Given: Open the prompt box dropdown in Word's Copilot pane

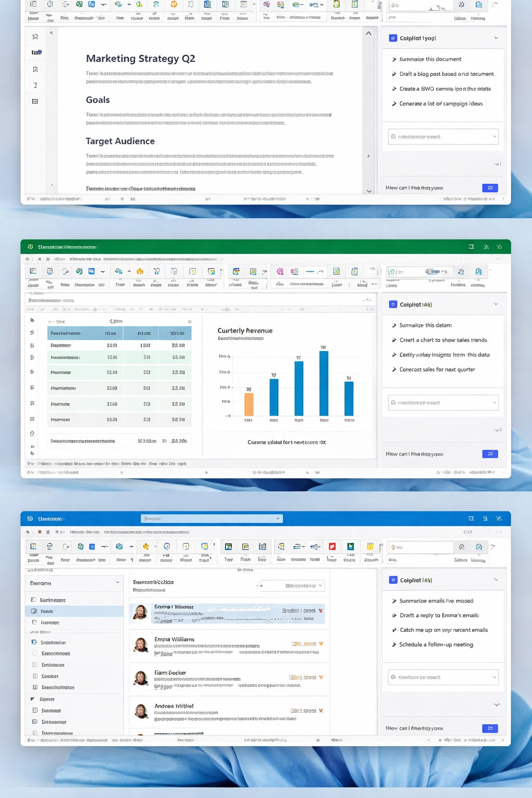Looking at the screenshot, I should click(495, 137).
